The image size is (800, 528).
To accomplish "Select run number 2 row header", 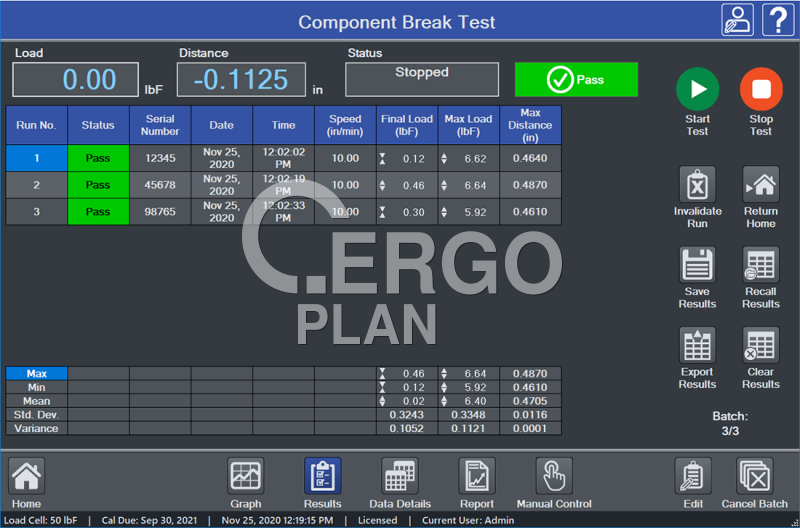I will (36, 185).
